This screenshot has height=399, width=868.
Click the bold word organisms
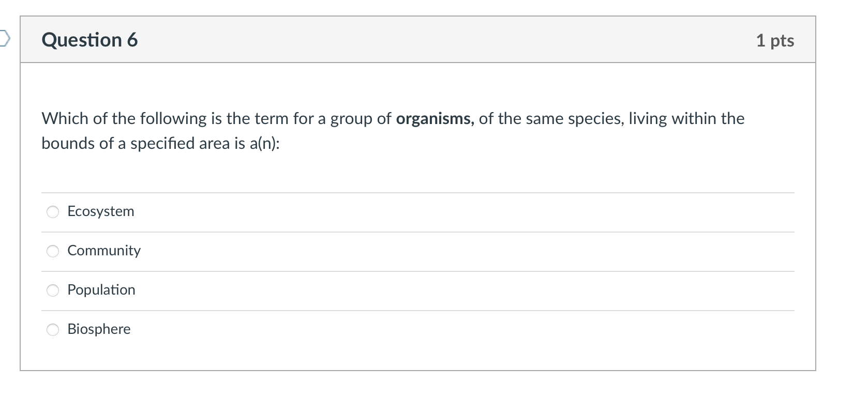[435, 119]
